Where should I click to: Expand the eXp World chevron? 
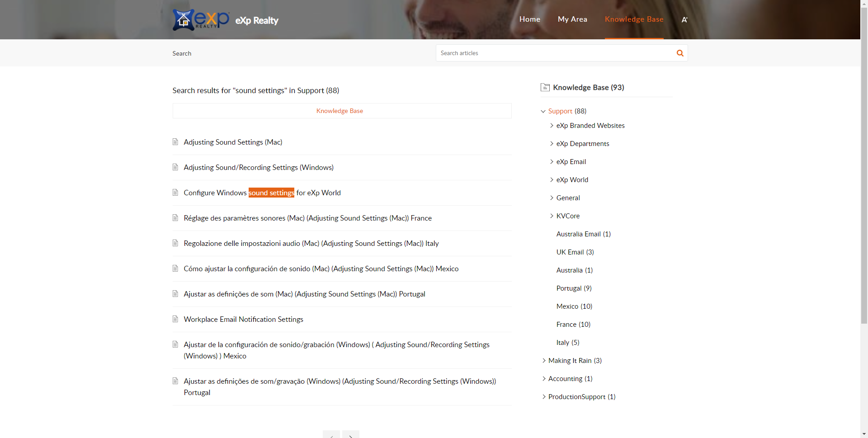(552, 180)
